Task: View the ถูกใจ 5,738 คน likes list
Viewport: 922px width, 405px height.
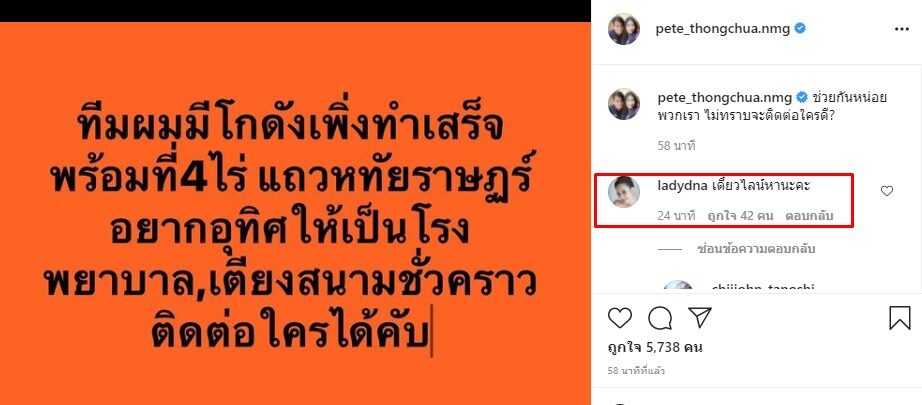Action: (x=655, y=347)
